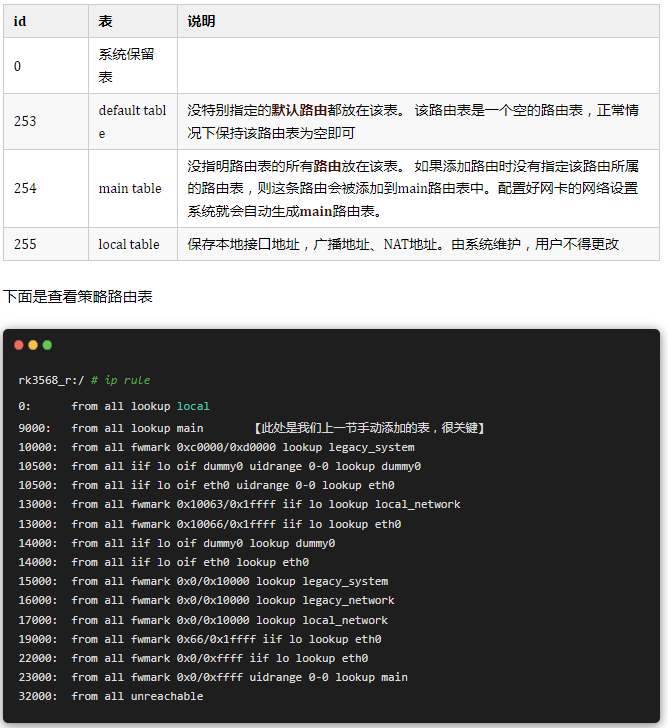Click the "说明" column header
Image resolution: width=668 pixels, height=728 pixels.
(x=201, y=21)
